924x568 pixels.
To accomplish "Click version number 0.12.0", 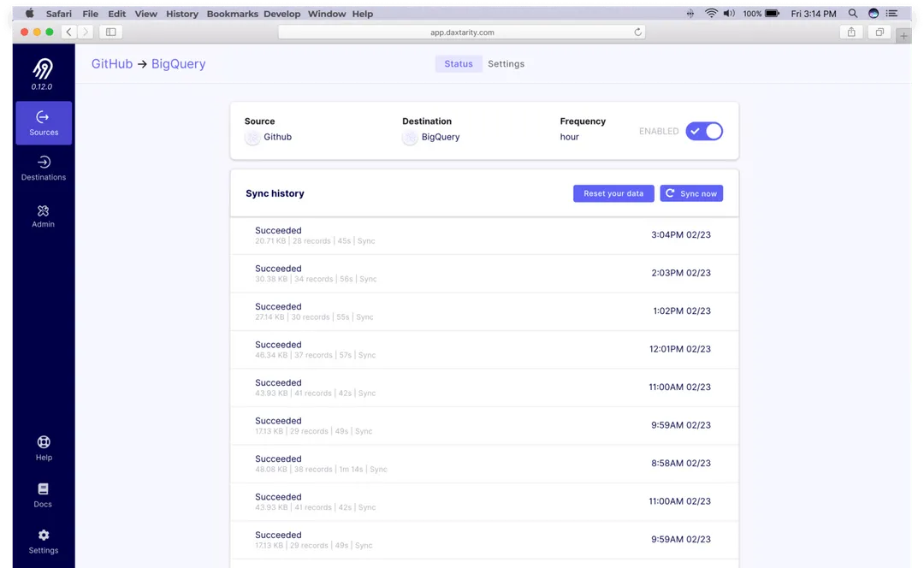I will pyautogui.click(x=42, y=86).
